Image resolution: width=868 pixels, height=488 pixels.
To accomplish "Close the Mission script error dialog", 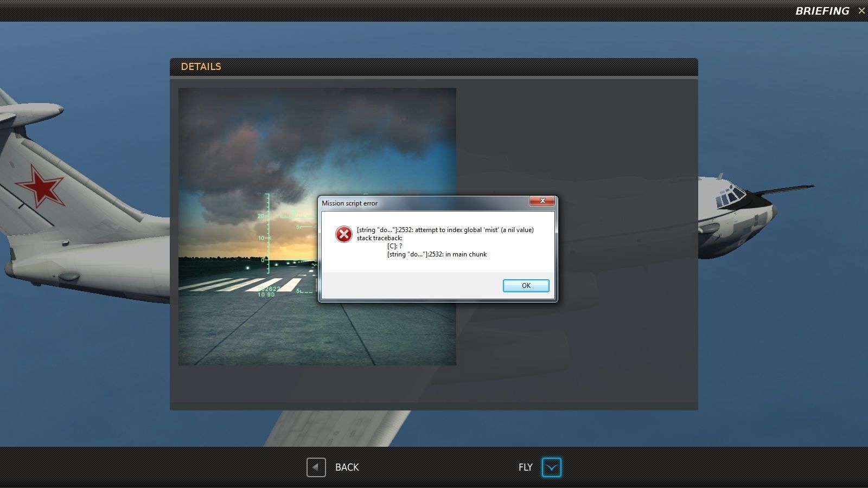I will point(542,201).
